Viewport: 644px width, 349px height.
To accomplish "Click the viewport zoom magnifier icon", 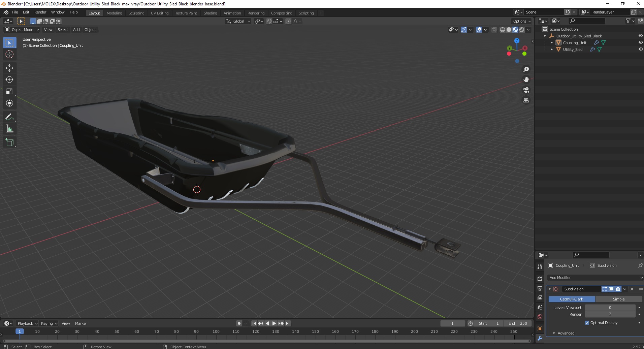I will pos(526,69).
